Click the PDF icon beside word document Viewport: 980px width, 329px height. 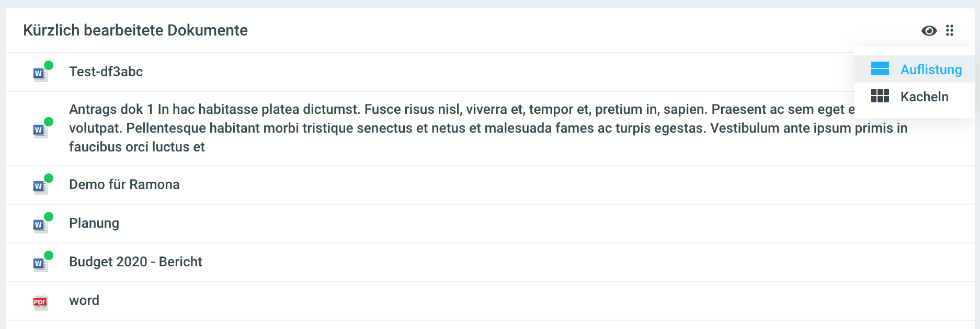40,302
